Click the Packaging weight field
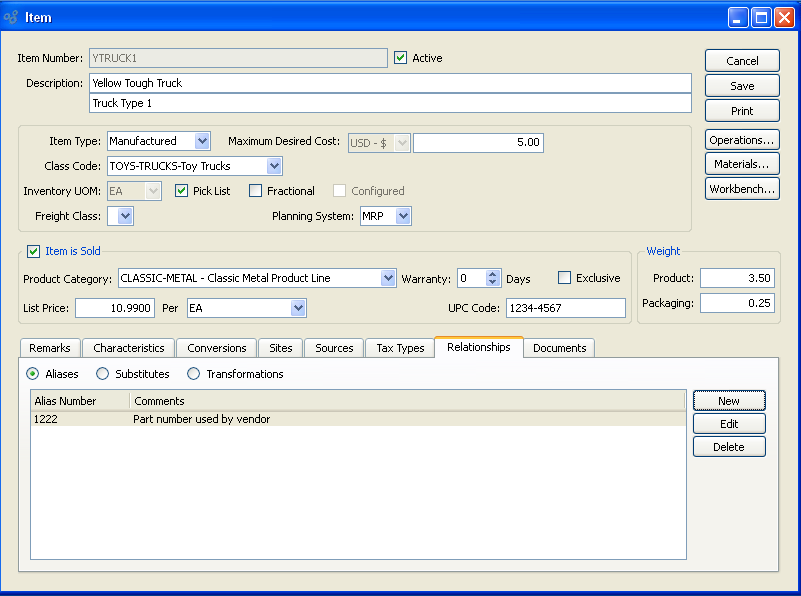The width and height of the screenshot is (801, 596). pos(737,303)
